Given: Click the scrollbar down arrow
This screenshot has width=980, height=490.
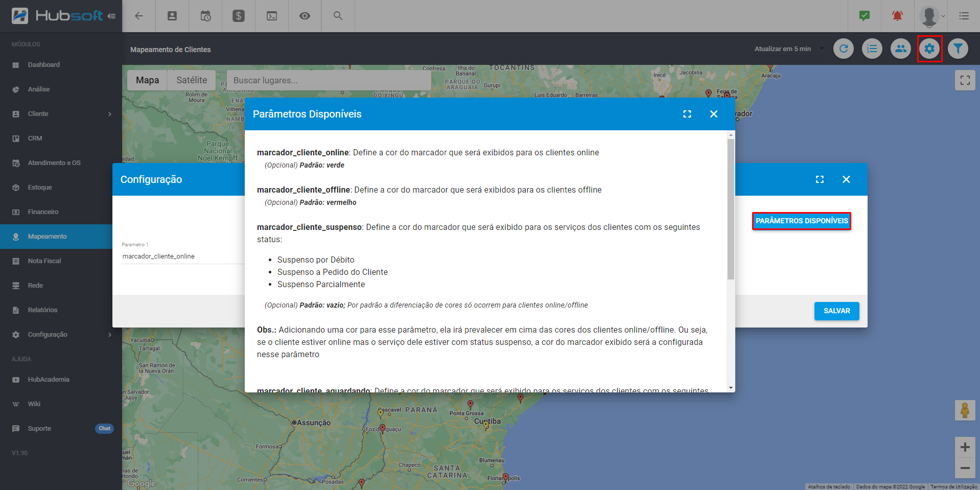Looking at the screenshot, I should [x=731, y=388].
